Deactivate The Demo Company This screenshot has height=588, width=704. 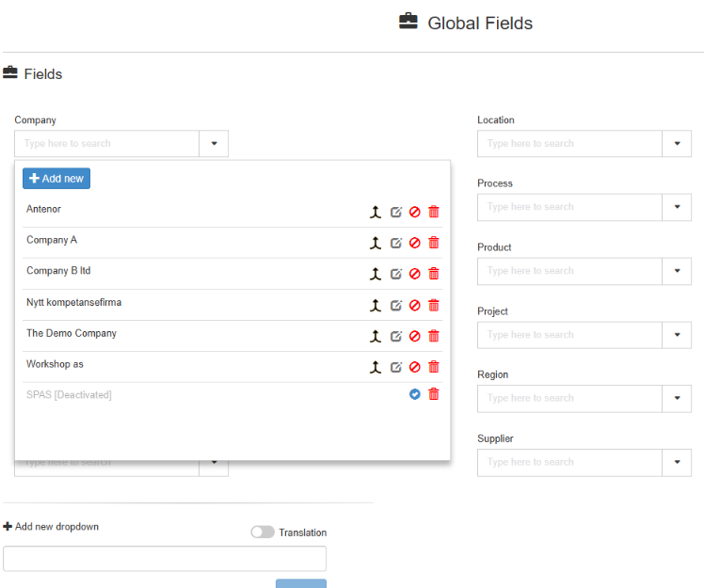[x=415, y=336]
